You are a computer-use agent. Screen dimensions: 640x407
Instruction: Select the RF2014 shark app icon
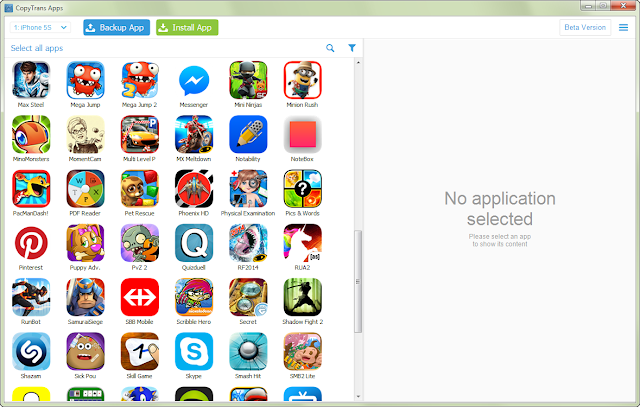pyautogui.click(x=248, y=243)
